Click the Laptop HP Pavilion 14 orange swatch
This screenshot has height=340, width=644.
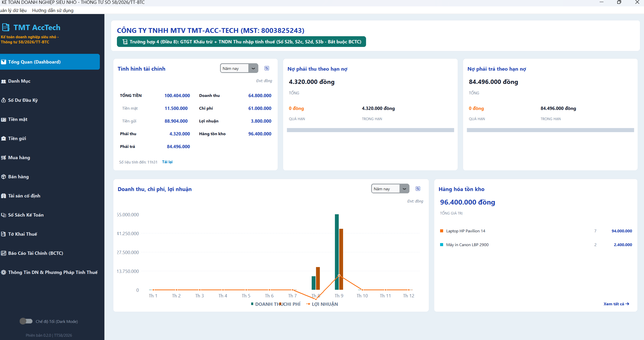point(442,231)
